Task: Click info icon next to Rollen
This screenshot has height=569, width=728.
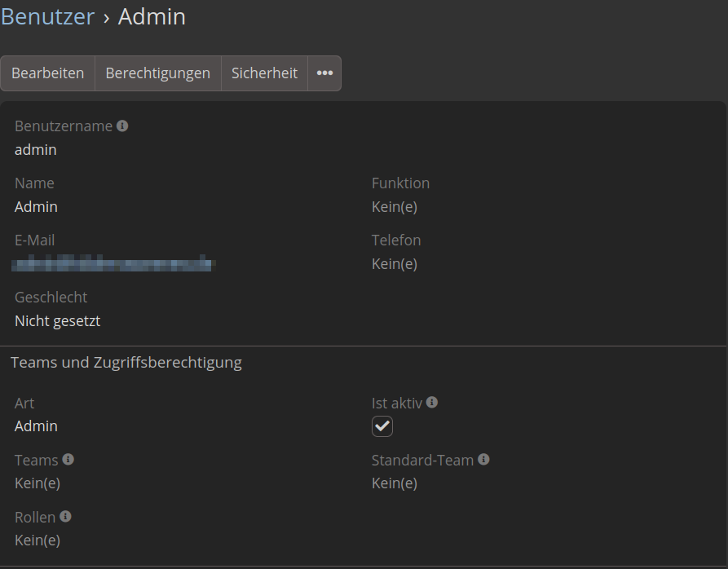Action: pyautogui.click(x=65, y=517)
